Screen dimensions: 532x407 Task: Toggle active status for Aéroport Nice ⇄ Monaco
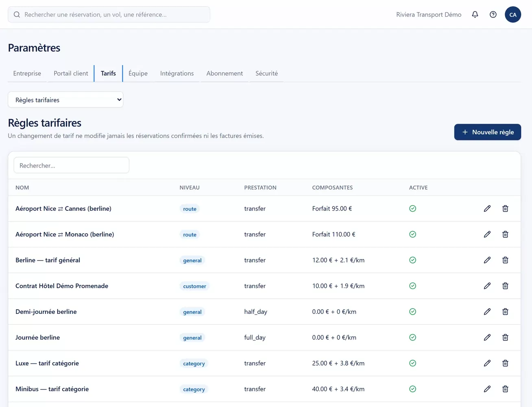click(x=412, y=234)
